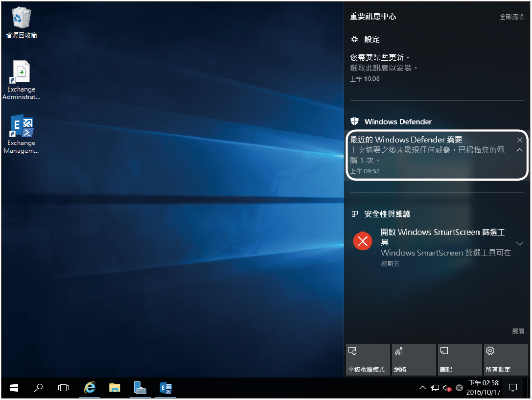The height and width of the screenshot is (400, 532).
Task: Show hidden system tray icons
Action: tap(422, 388)
